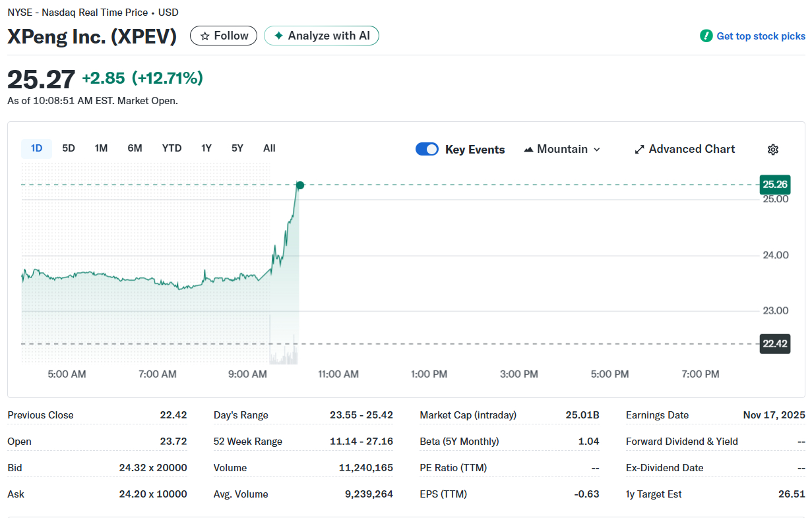The height and width of the screenshot is (518, 812).
Task: Select the 5D time range tab
Action: 69,148
